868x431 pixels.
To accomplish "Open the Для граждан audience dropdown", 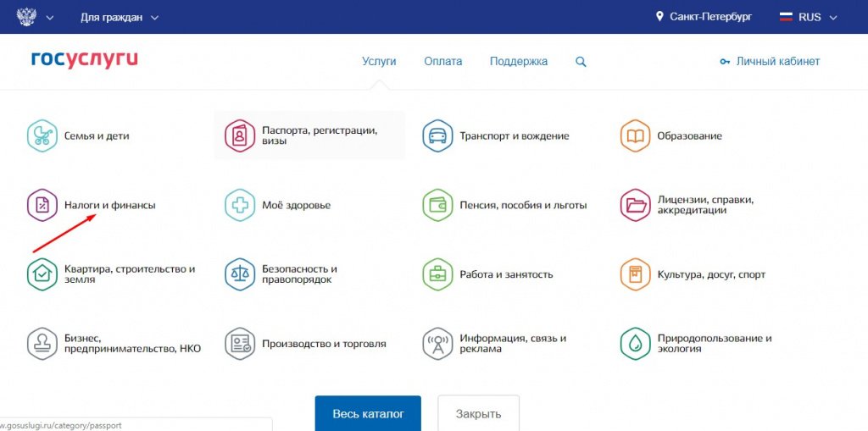I will (x=120, y=17).
